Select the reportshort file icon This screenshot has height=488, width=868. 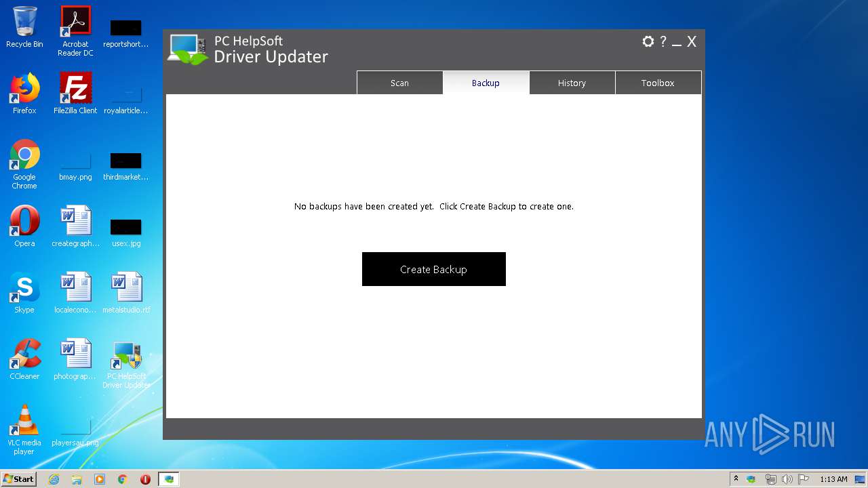coord(126,34)
